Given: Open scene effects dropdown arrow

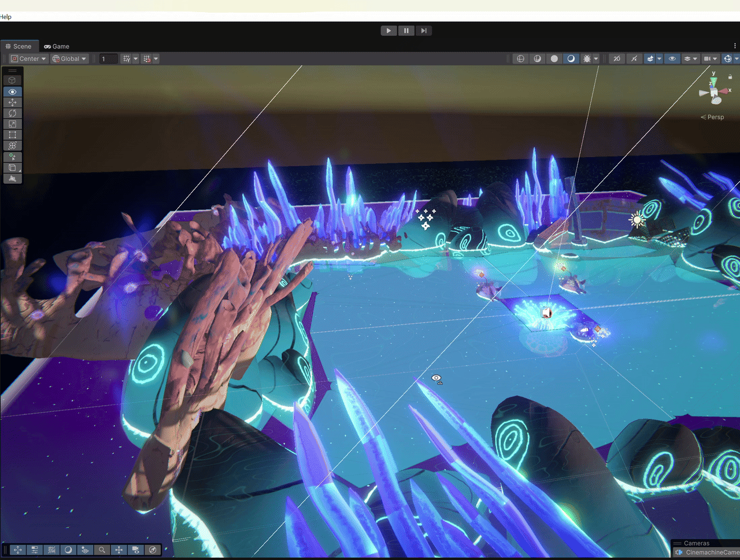Looking at the screenshot, I should (x=659, y=59).
